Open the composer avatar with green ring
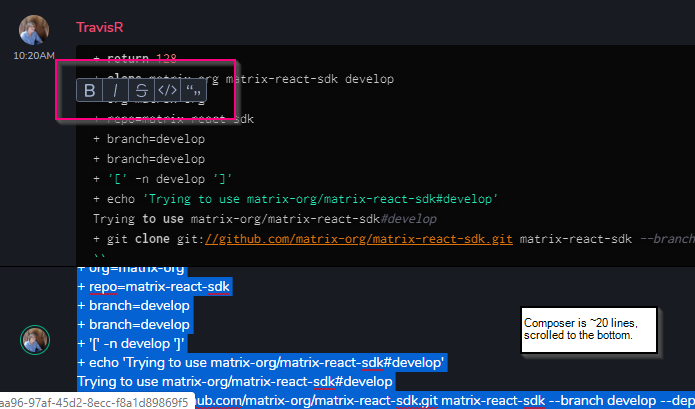695x409 pixels. pyautogui.click(x=35, y=340)
